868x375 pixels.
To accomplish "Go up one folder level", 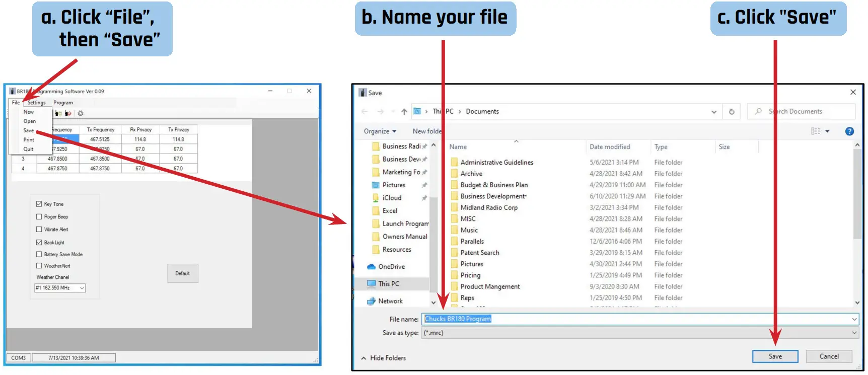I will pyautogui.click(x=404, y=112).
